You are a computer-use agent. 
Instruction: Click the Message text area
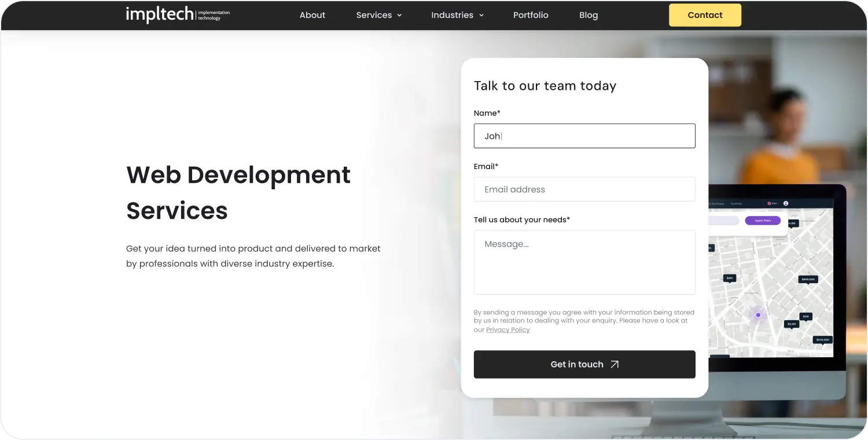(x=584, y=262)
